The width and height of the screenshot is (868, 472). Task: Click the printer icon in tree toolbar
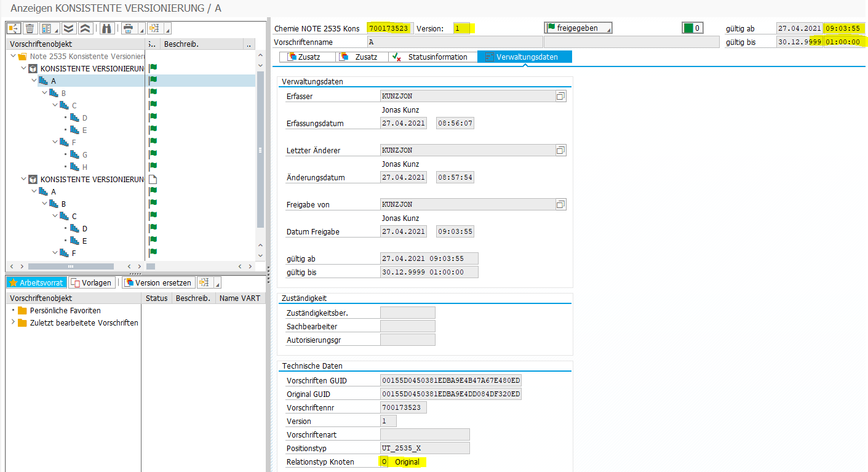(127, 28)
